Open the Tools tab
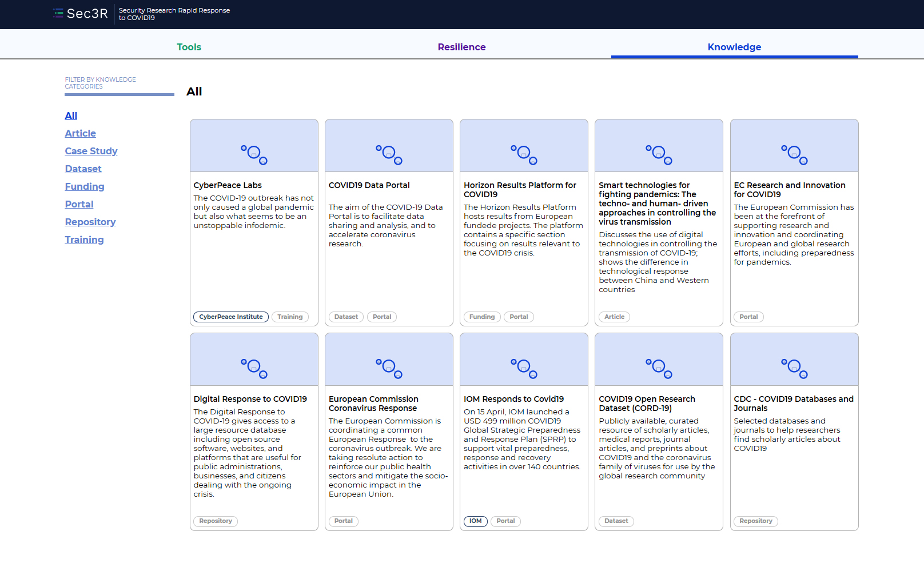 [189, 47]
